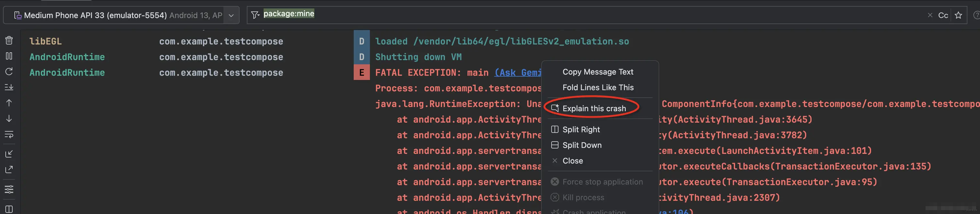This screenshot has height=214, width=980.
Task: Choose Copy Message Text from context menu
Action: click(600, 72)
